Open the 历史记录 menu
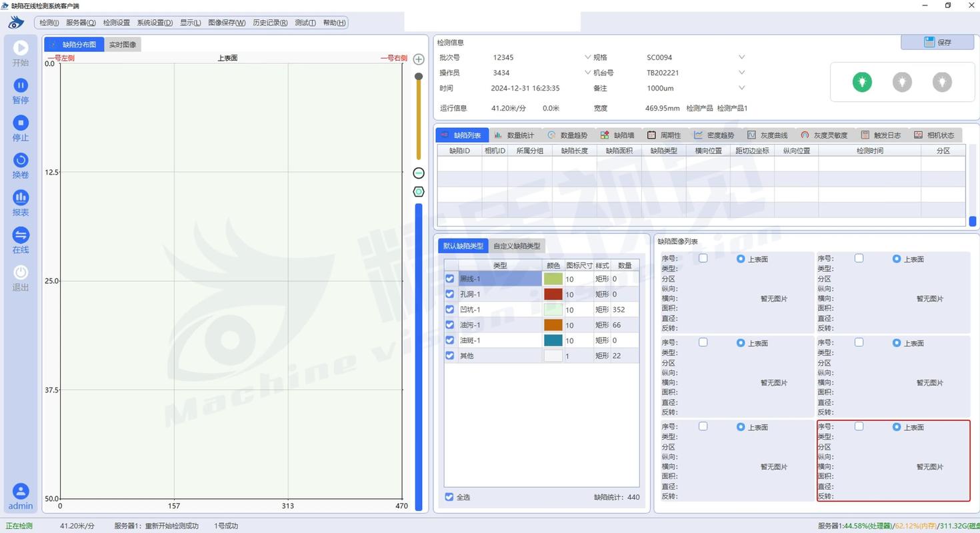Image resolution: width=980 pixels, height=533 pixels. [x=270, y=23]
